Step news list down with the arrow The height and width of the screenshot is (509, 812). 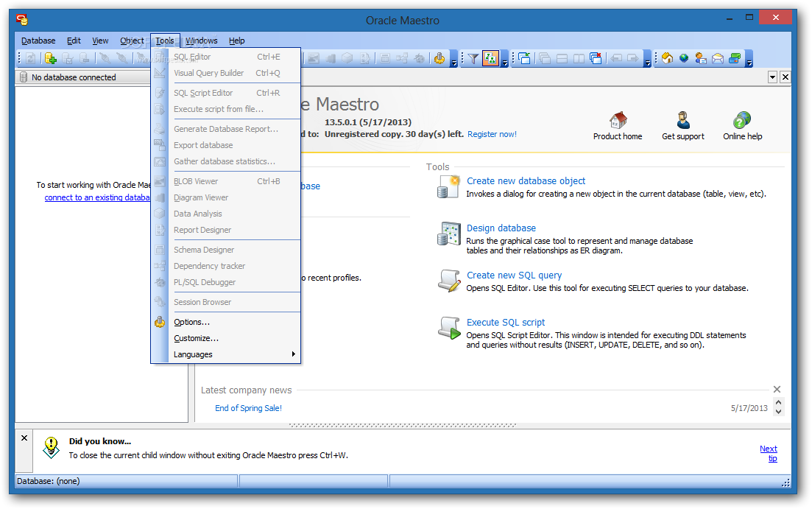point(778,412)
